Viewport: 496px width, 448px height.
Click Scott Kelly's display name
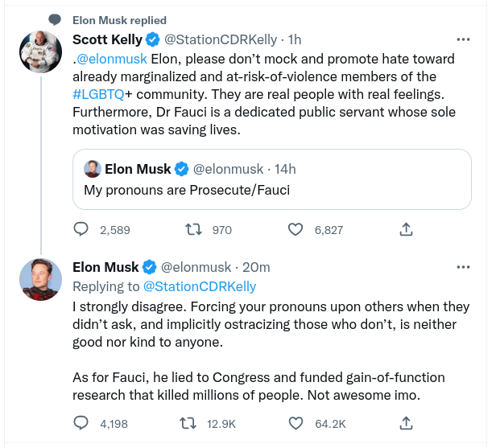pos(107,39)
